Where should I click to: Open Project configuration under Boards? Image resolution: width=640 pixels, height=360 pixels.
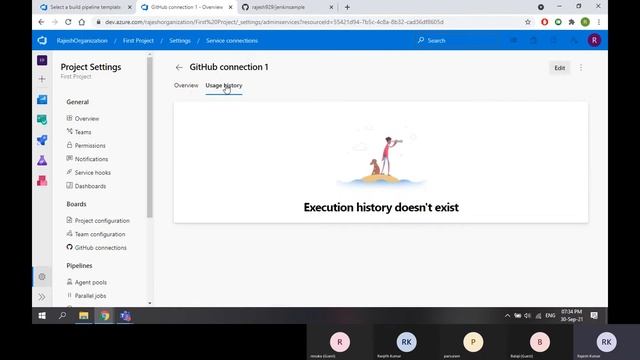[x=98, y=220]
